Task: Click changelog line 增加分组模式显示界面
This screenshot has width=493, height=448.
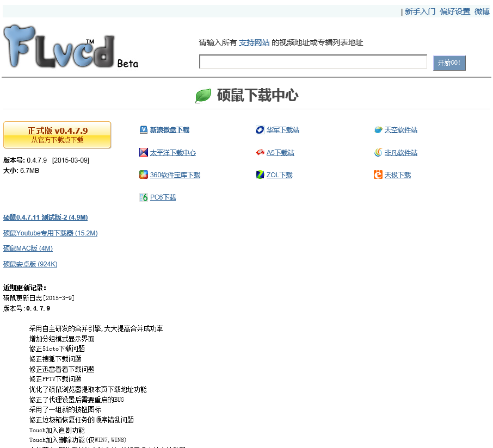Action: (62, 339)
